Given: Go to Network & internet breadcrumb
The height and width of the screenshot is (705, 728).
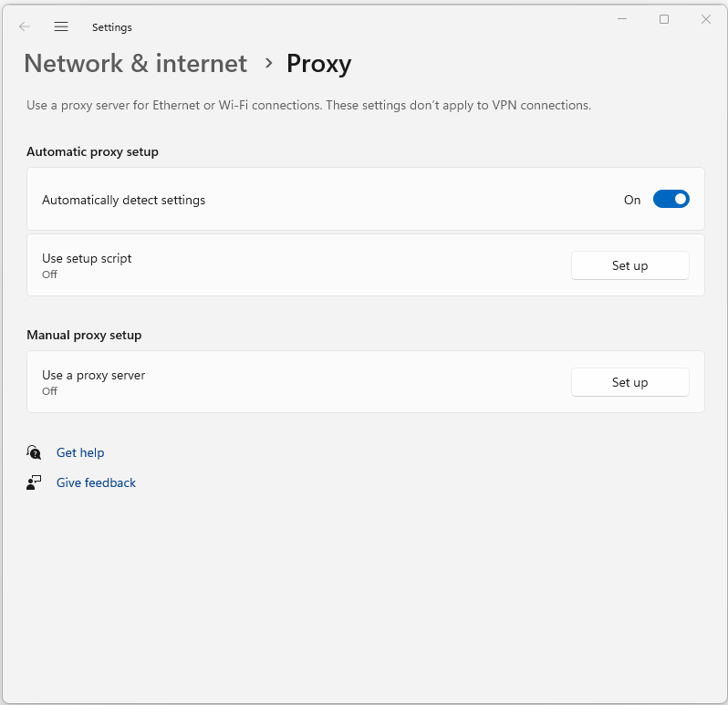Looking at the screenshot, I should [136, 63].
